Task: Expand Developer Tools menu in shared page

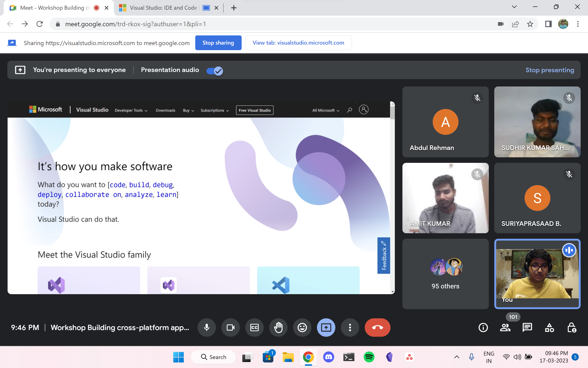Action: [x=131, y=110]
